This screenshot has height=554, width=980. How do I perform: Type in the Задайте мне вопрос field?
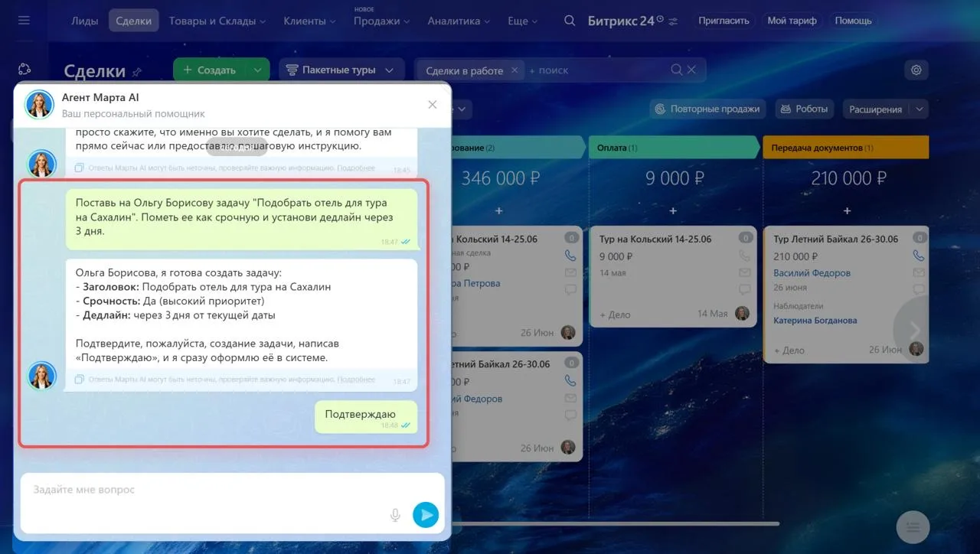click(x=207, y=490)
